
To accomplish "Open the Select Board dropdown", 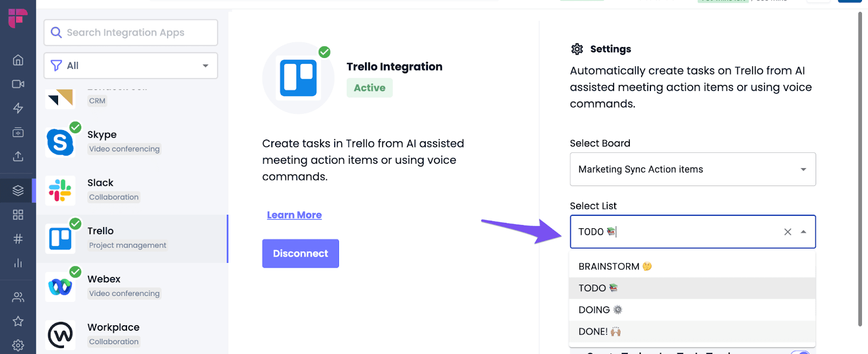I will 693,169.
